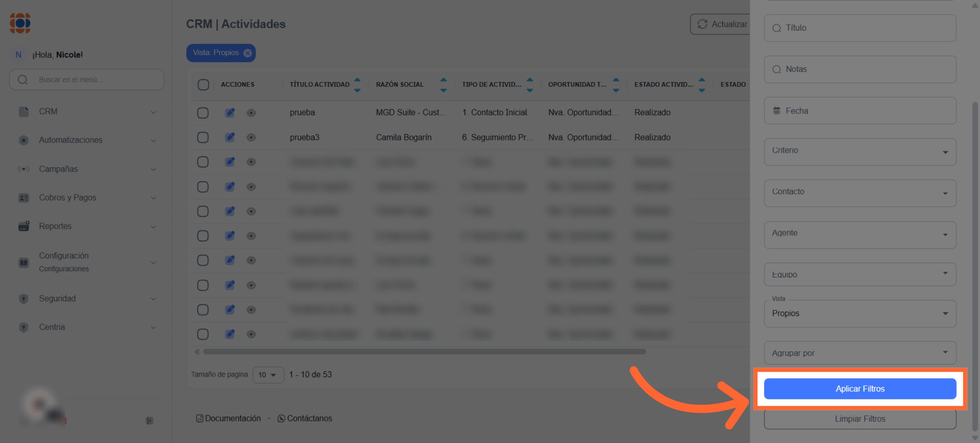980x443 pixels.
Task: Remove the Vista: Propios filter chip
Action: coord(247,53)
